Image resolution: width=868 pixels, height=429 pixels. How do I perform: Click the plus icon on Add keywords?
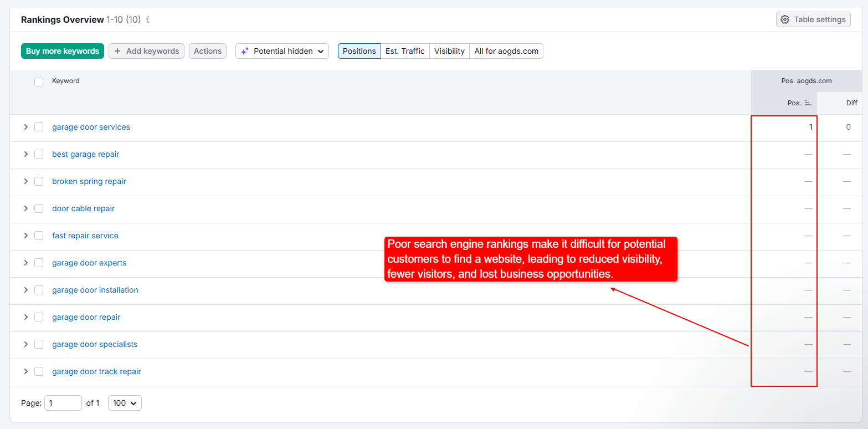click(117, 51)
